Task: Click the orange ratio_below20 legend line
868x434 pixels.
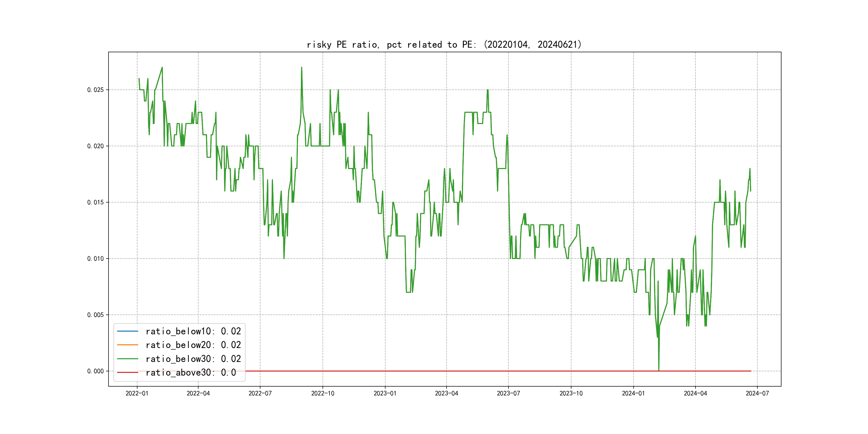Action: click(127, 345)
